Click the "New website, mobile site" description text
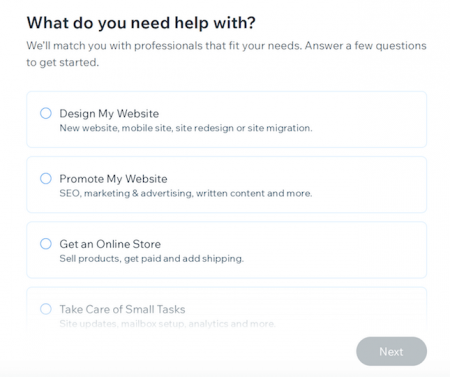Viewport: 450px width, 377px height. point(186,128)
